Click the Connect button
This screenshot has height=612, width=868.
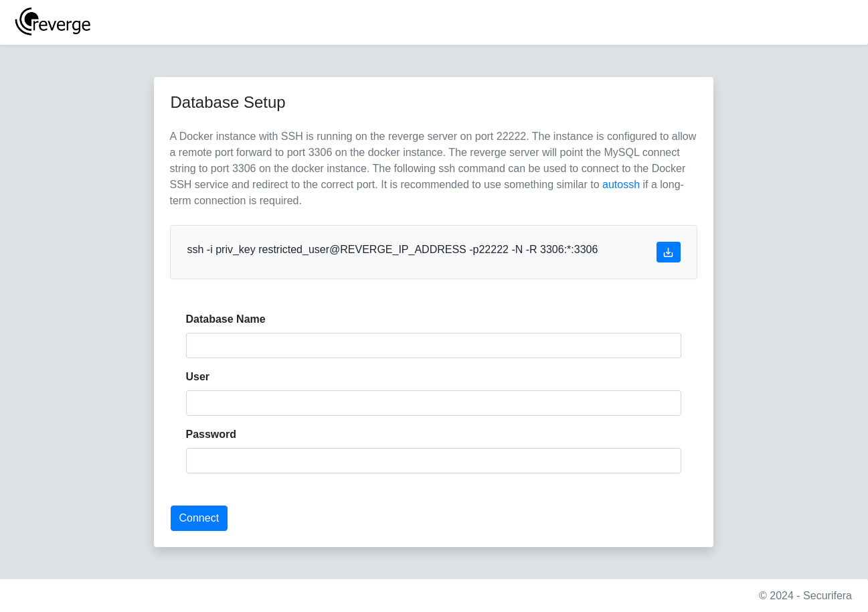pyautogui.click(x=199, y=518)
